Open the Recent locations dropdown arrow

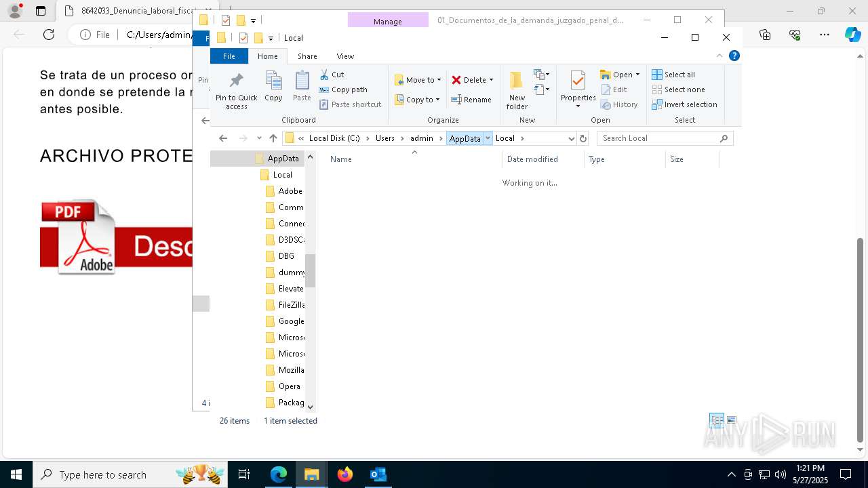click(x=259, y=138)
